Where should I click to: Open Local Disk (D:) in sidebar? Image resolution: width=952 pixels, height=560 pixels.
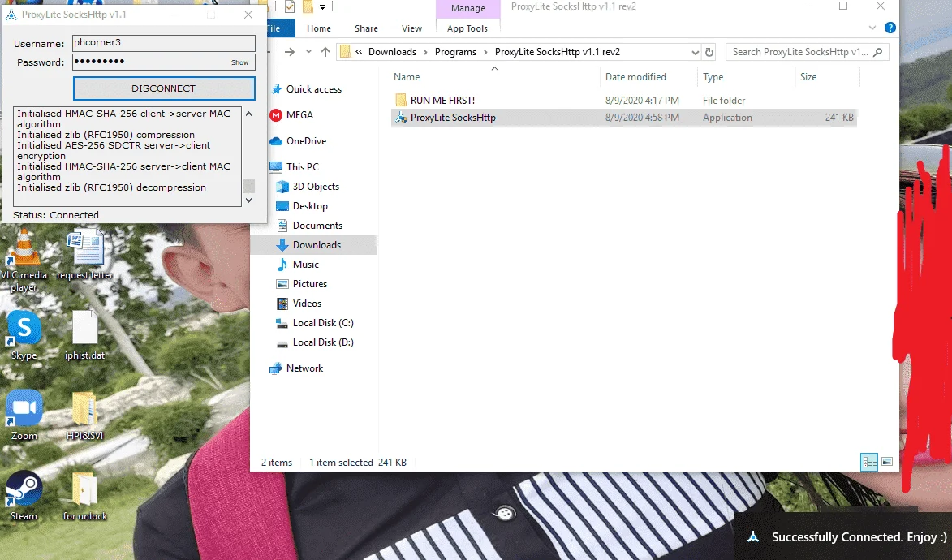coord(323,342)
